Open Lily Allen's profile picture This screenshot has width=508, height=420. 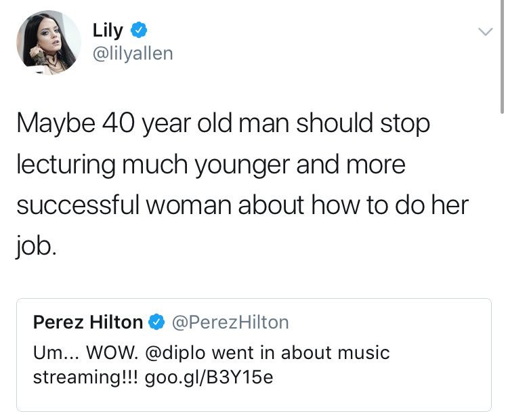pyautogui.click(x=49, y=43)
